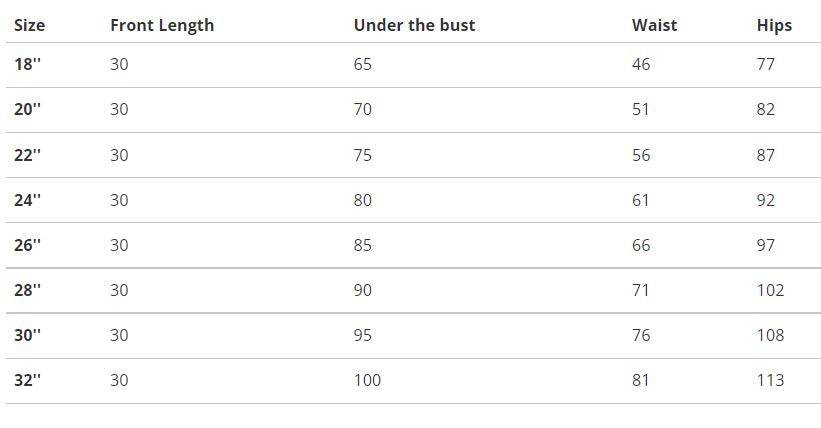Click the waist value 81

(x=641, y=380)
